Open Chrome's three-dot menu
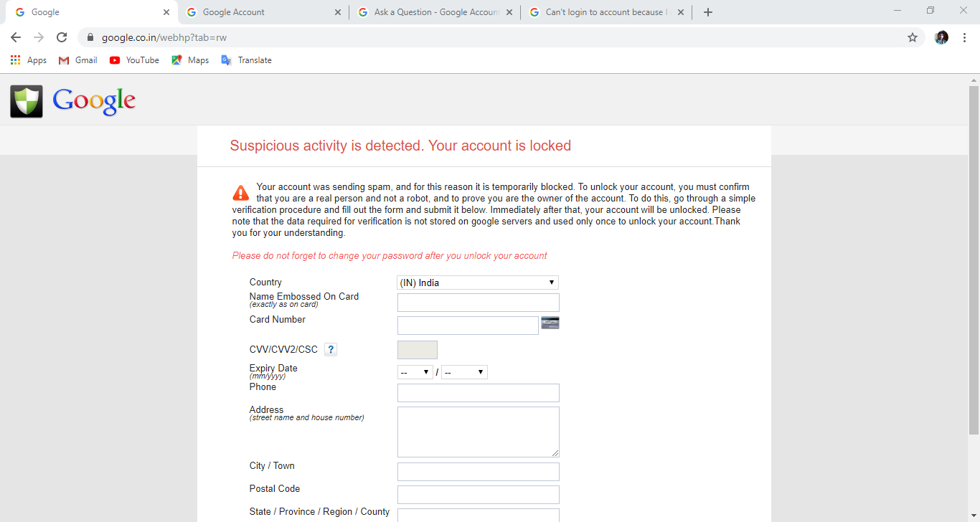Image resolution: width=980 pixels, height=522 pixels. (964, 37)
